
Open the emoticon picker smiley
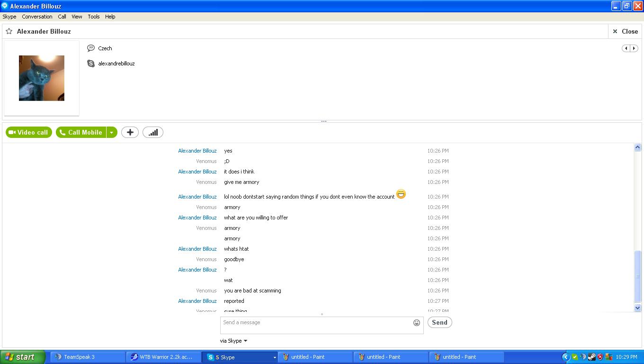(x=417, y=323)
